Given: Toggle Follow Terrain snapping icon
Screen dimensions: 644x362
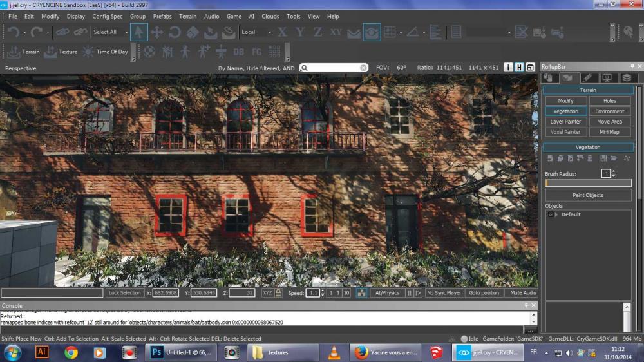Looking at the screenshot, I should coord(354,32).
